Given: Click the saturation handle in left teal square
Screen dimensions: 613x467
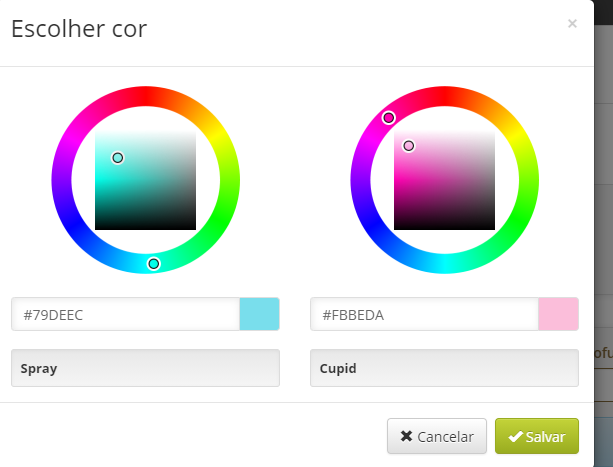Looking at the screenshot, I should tap(118, 158).
